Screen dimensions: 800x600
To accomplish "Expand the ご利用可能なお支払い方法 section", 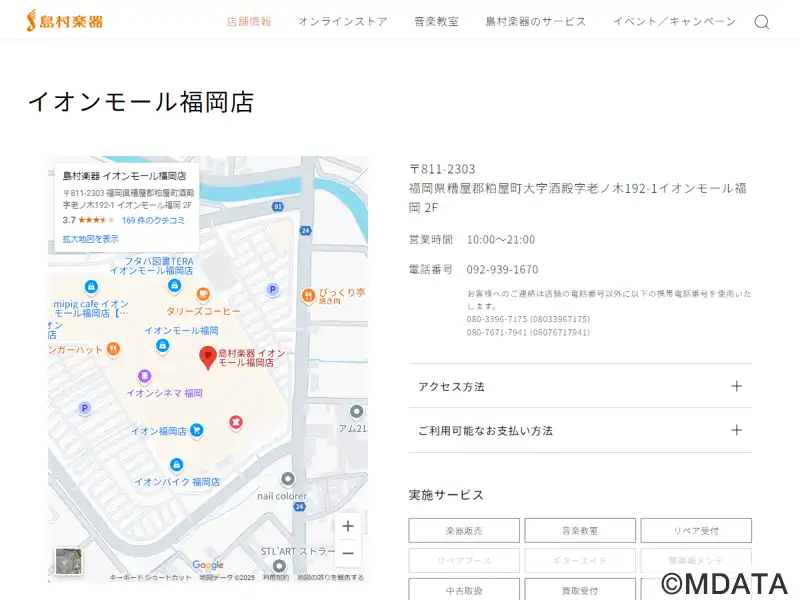I will coord(580,430).
